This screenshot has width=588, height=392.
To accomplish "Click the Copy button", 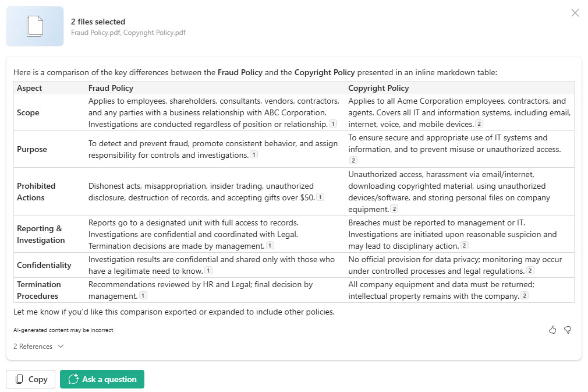I will (31, 379).
